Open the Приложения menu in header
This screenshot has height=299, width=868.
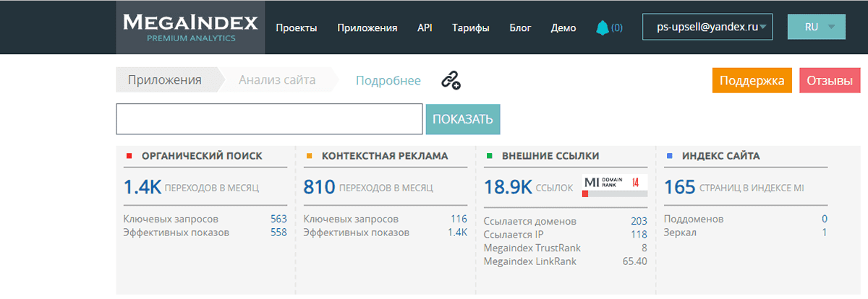click(x=367, y=28)
